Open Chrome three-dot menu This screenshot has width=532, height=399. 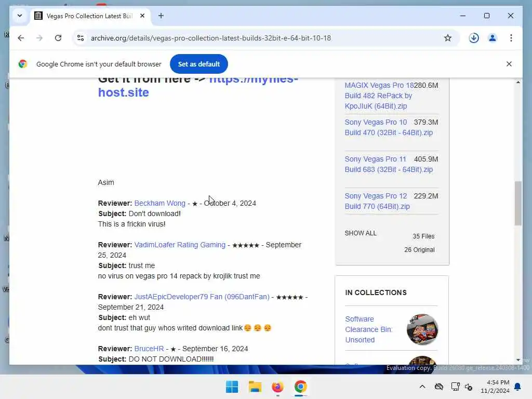[511, 38]
